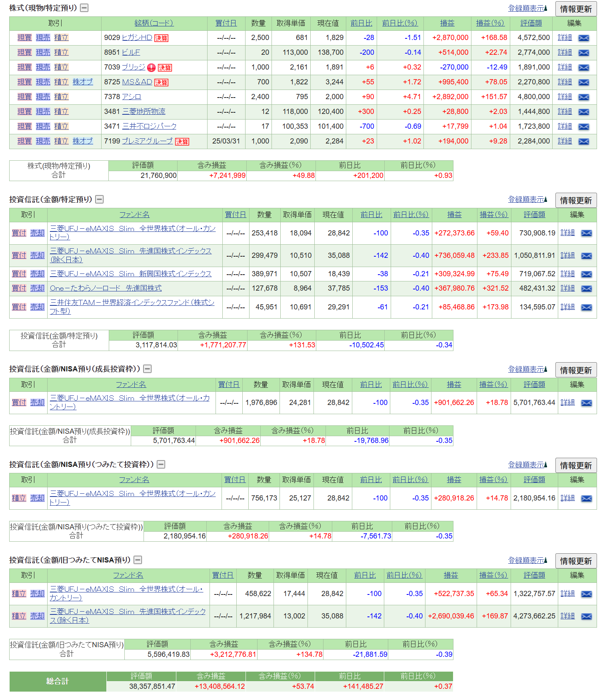Image resolution: width=605 pixels, height=700 pixels.
Task: Click mail icon in NISA つみたて投資枠 fund row
Action: click(x=586, y=499)
